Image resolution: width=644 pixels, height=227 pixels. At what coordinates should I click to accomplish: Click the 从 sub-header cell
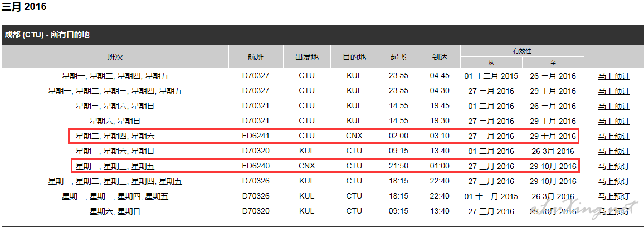491,62
